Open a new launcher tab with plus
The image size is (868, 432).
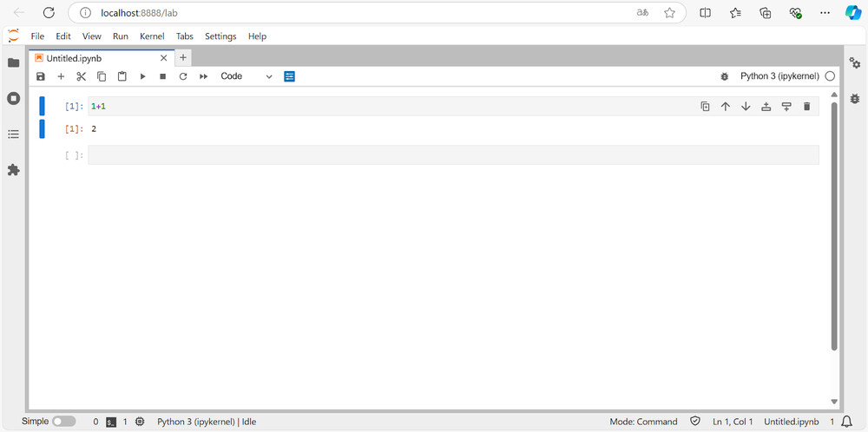[x=183, y=57]
